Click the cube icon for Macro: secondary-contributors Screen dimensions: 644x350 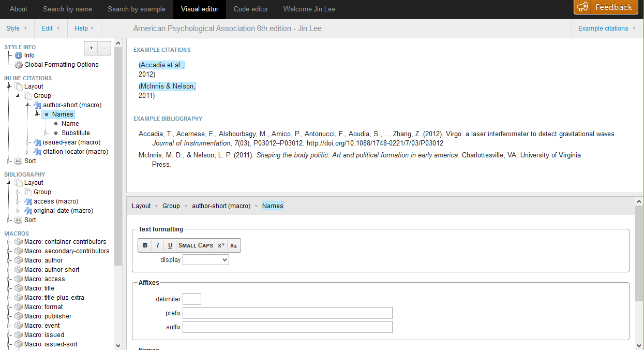(x=19, y=251)
